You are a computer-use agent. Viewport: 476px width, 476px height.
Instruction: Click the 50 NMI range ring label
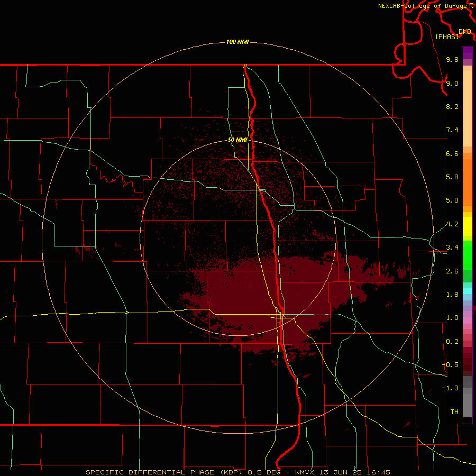(237, 140)
